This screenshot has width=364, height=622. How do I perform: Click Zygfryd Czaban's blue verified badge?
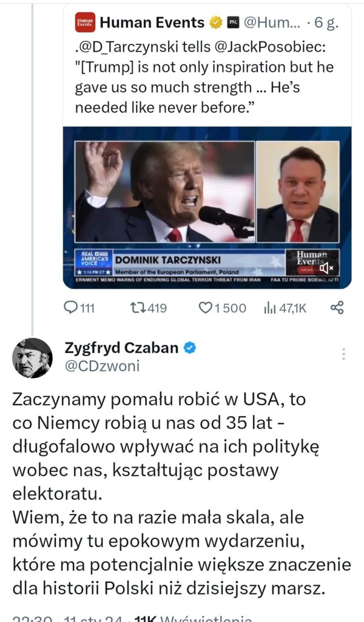[190, 348]
